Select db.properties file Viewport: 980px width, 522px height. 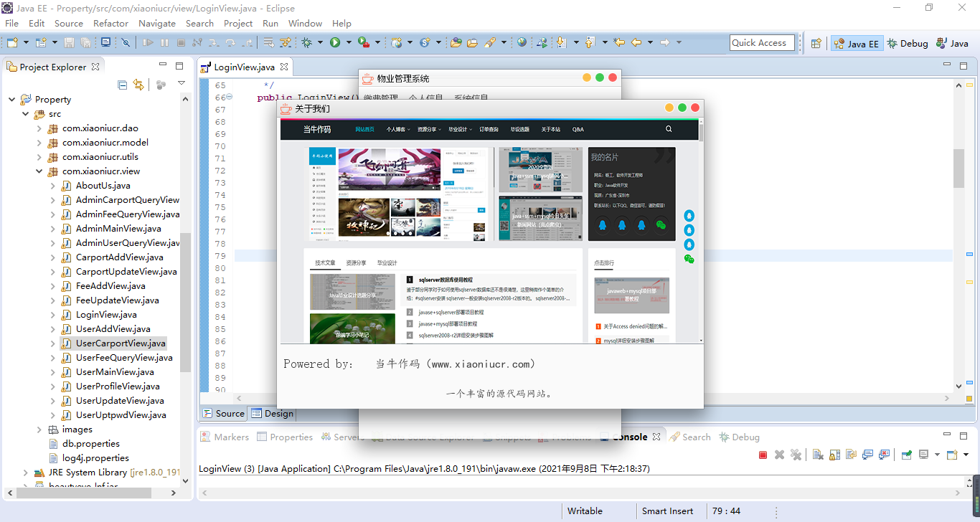(x=91, y=444)
